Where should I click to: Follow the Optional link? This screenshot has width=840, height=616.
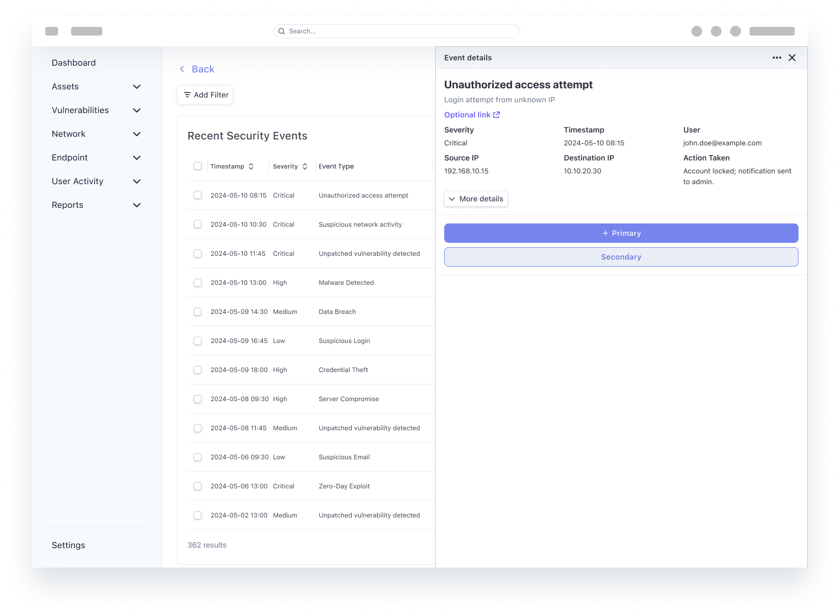point(467,114)
